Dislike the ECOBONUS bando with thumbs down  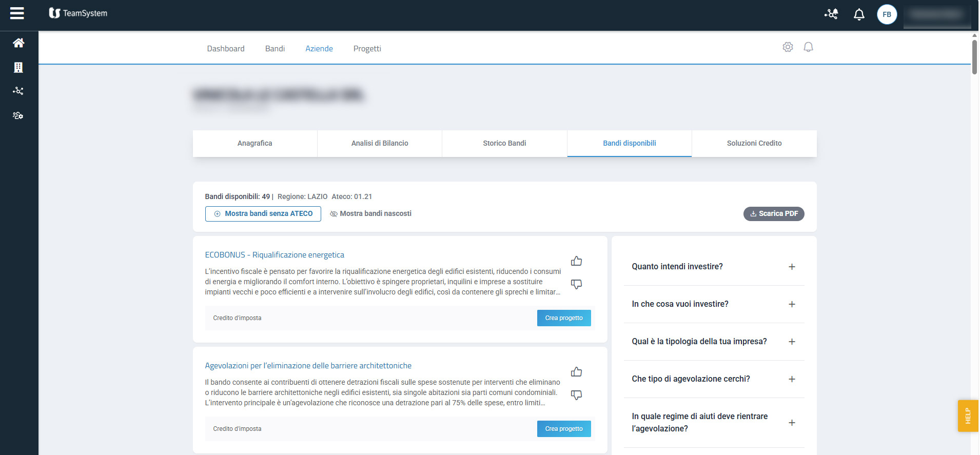click(576, 284)
